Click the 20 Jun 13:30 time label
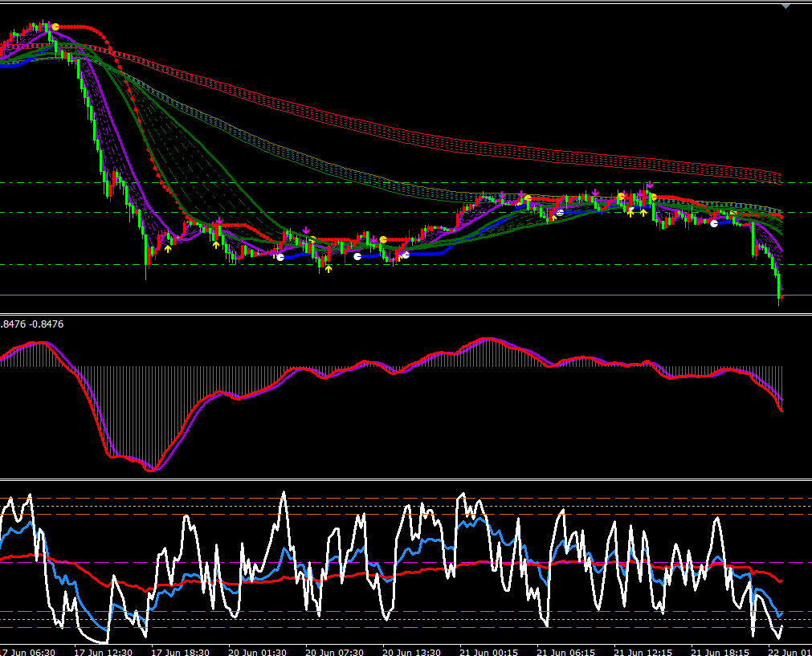Viewport: 812px width, 656px height. (412, 652)
